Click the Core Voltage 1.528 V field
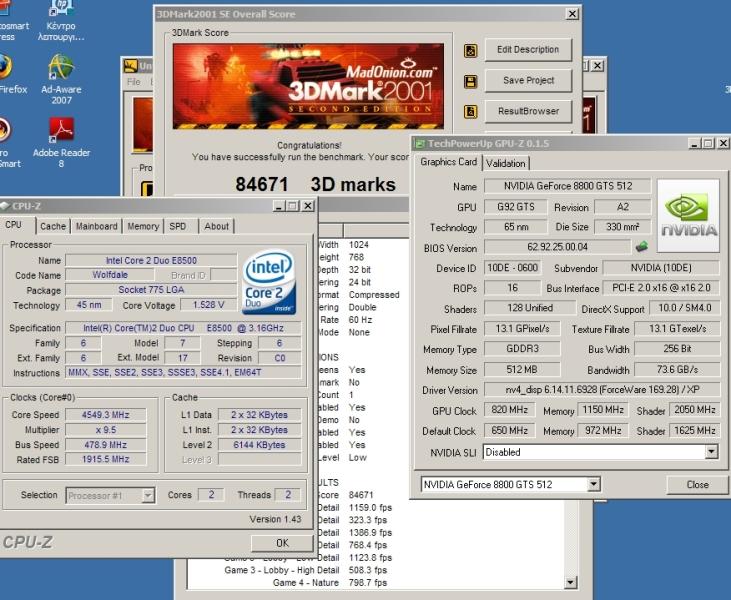 [208, 305]
